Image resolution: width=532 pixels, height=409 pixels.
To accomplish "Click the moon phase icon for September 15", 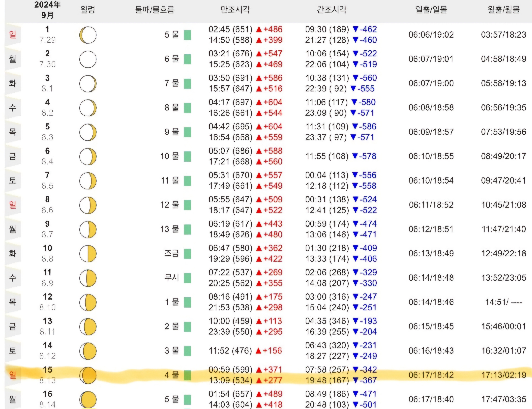I will click(x=88, y=375).
